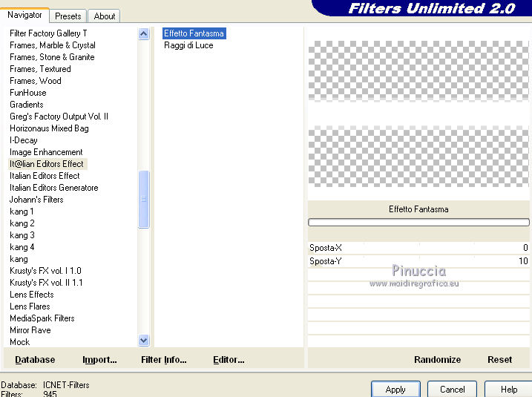This screenshot has width=532, height=397.
Task: Select Filter Factory Gallery T category
Action: (x=48, y=33)
